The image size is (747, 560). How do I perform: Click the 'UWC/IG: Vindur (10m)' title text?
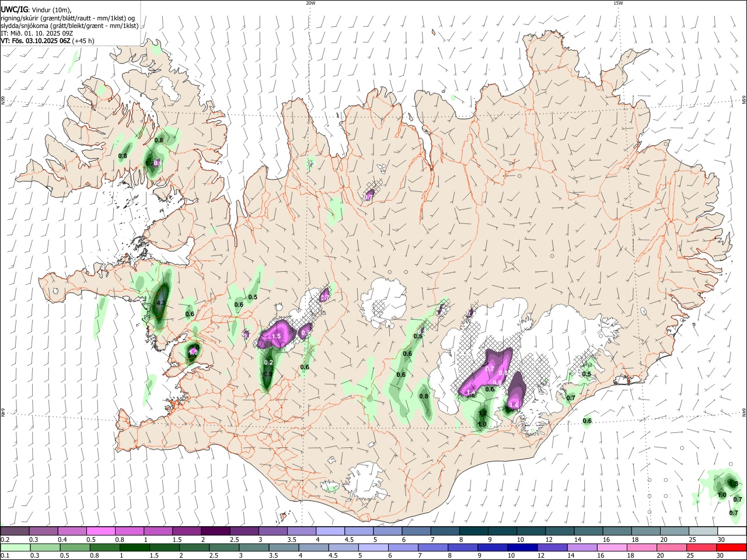coord(35,9)
